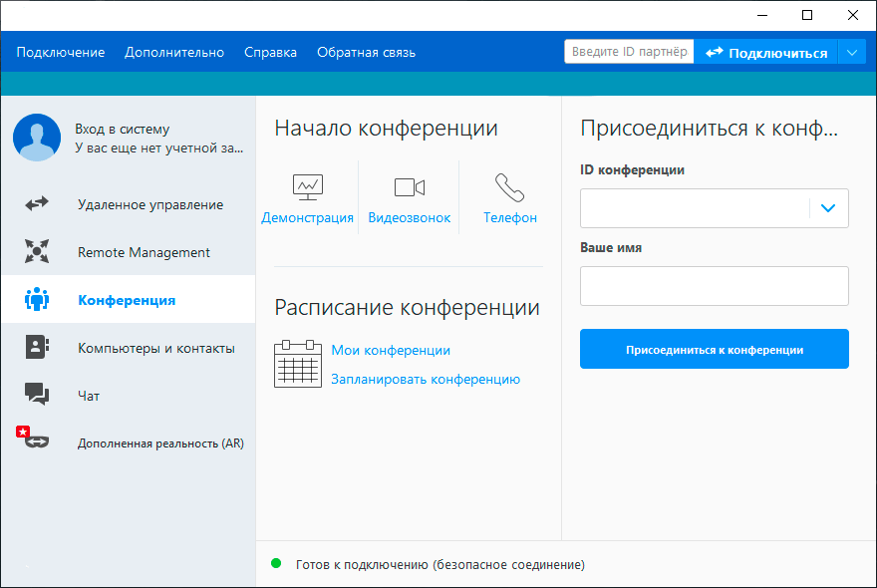
Task: Select the Конференция sidebar label
Action: click(127, 300)
